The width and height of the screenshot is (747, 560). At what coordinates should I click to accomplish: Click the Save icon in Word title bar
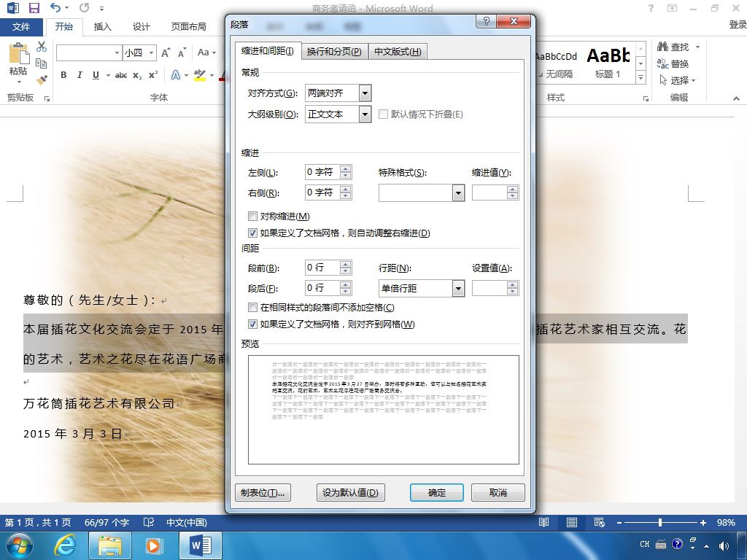coord(34,7)
